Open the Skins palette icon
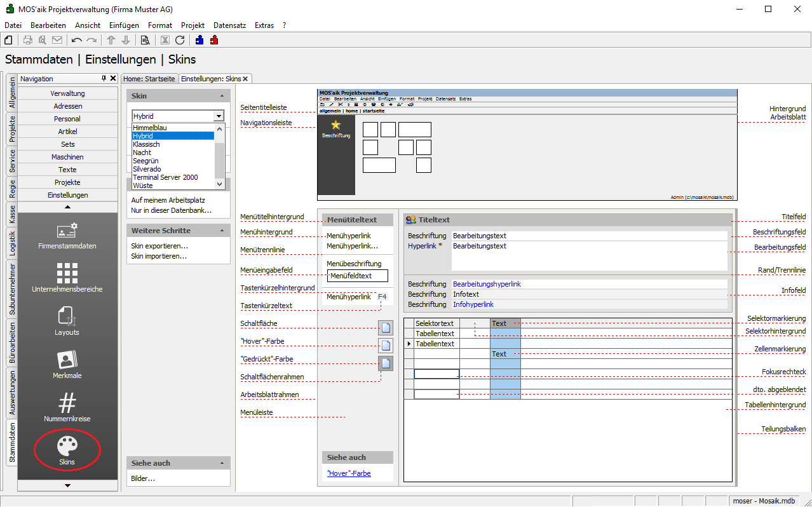 pyautogui.click(x=67, y=450)
